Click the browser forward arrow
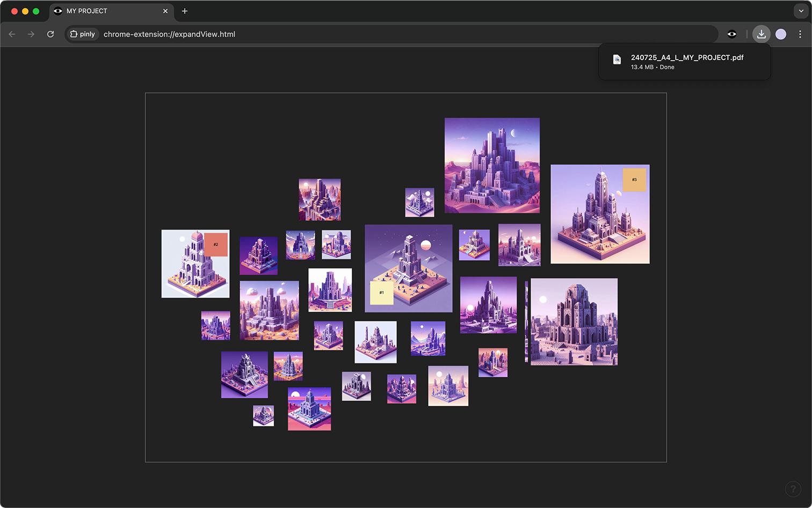 31,34
